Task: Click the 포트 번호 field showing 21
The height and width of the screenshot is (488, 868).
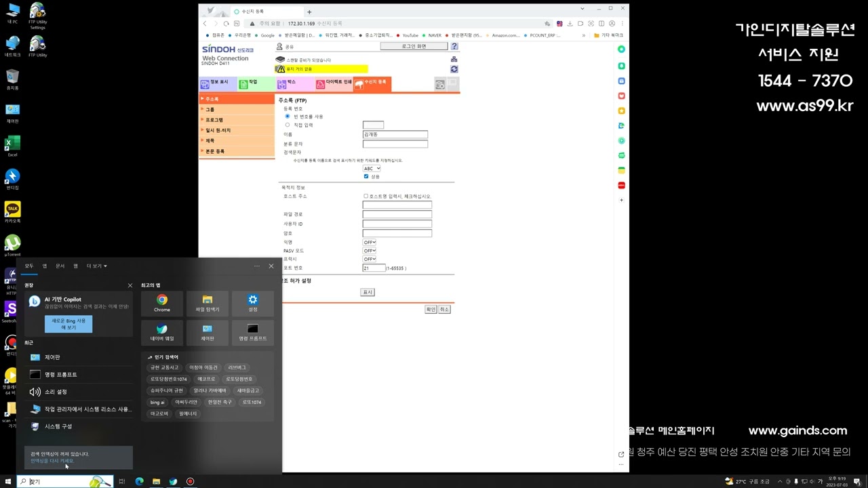Action: point(374,268)
